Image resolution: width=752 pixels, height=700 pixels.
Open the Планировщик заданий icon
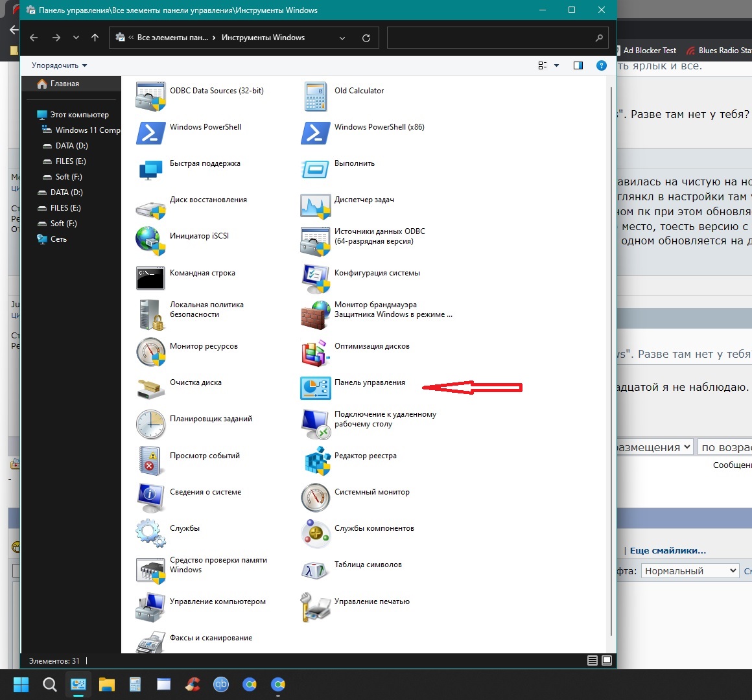[150, 425]
